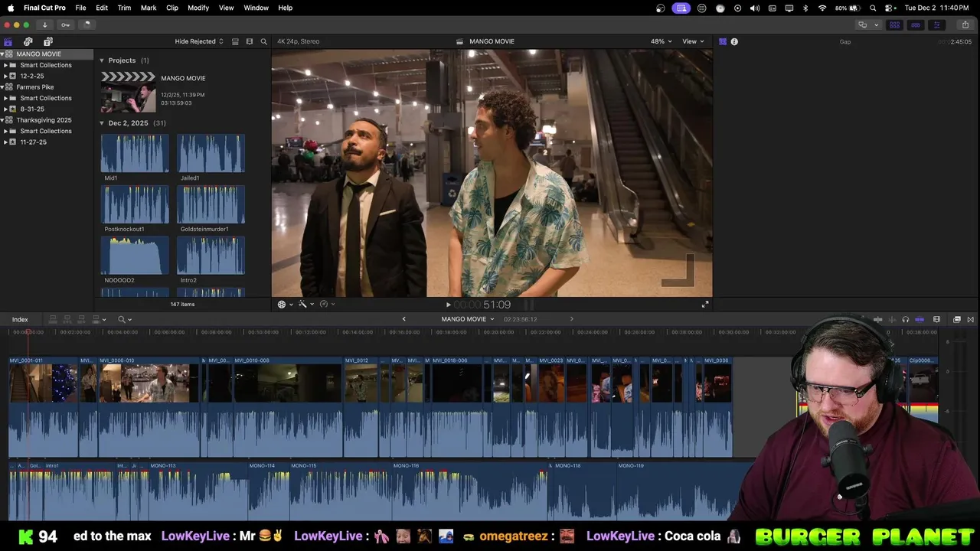Select MANGO MOVIE project thumbnail
This screenshot has width=980, height=551.
tap(129, 92)
